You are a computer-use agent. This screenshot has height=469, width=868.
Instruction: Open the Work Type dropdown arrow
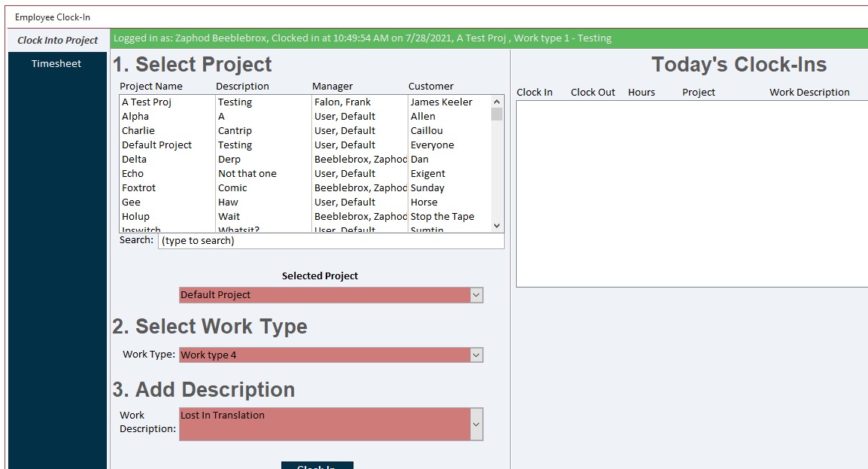click(x=475, y=355)
